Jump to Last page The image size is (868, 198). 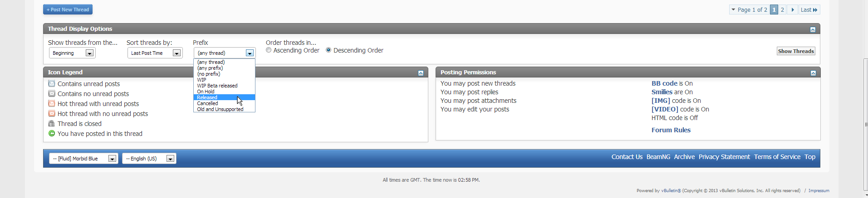tap(809, 10)
